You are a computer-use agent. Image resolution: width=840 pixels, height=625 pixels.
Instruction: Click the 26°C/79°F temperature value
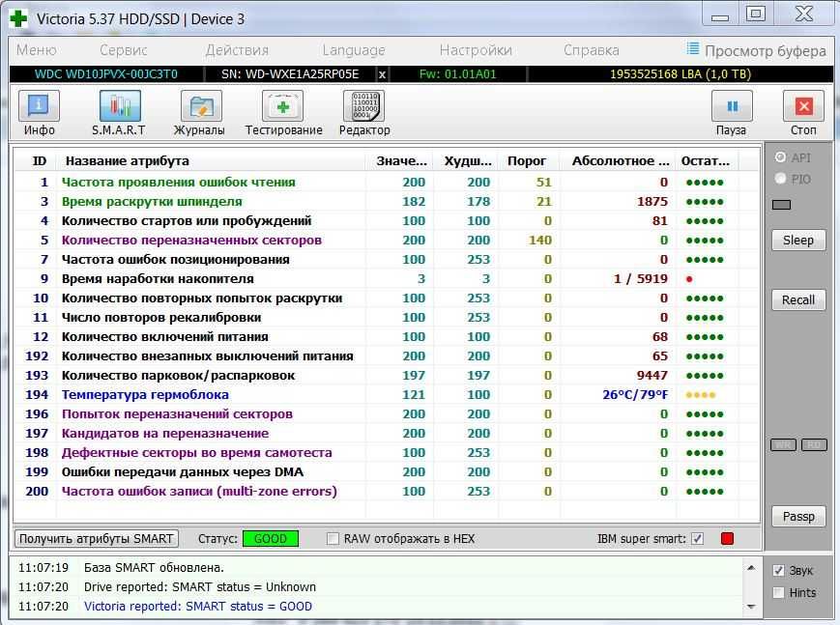(x=635, y=395)
